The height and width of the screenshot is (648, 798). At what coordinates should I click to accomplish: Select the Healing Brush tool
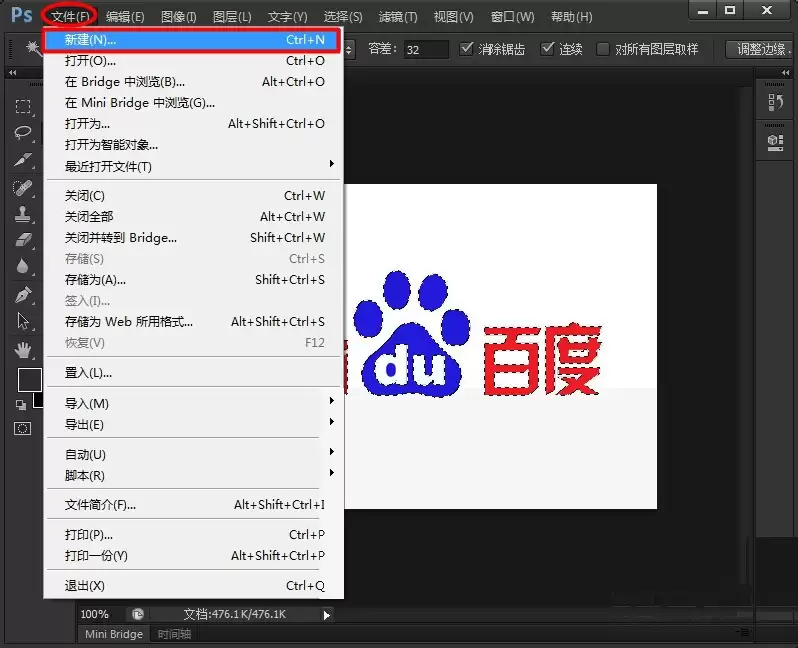[x=23, y=188]
